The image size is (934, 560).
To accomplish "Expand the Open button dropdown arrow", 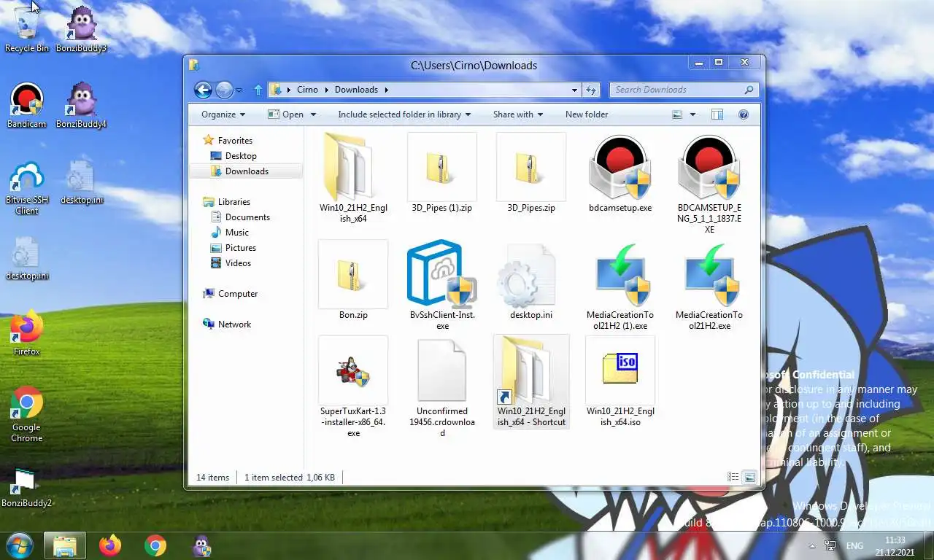I will click(313, 114).
